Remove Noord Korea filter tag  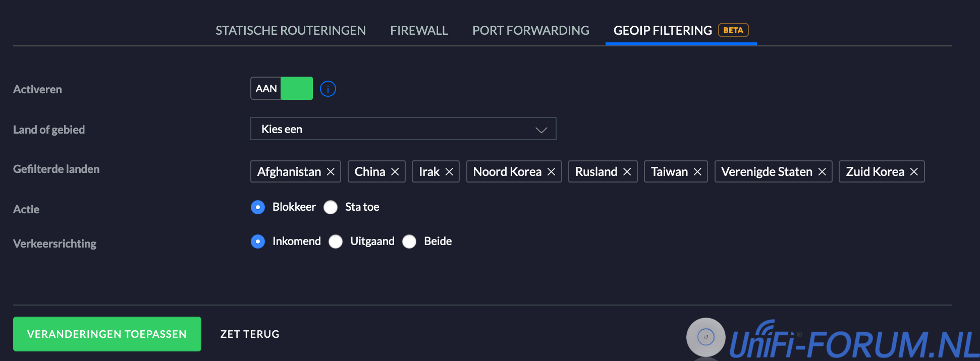pos(552,172)
